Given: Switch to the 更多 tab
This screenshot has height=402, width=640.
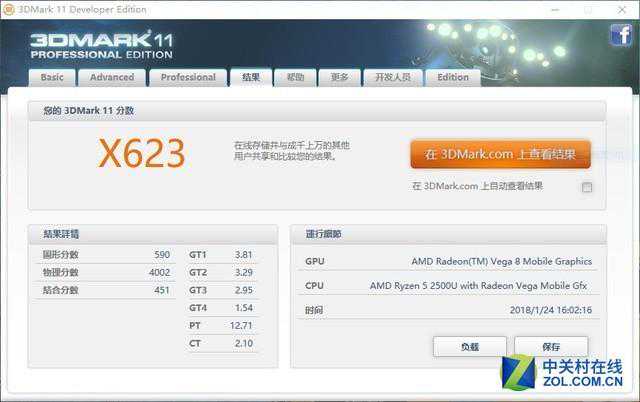Looking at the screenshot, I should [340, 77].
